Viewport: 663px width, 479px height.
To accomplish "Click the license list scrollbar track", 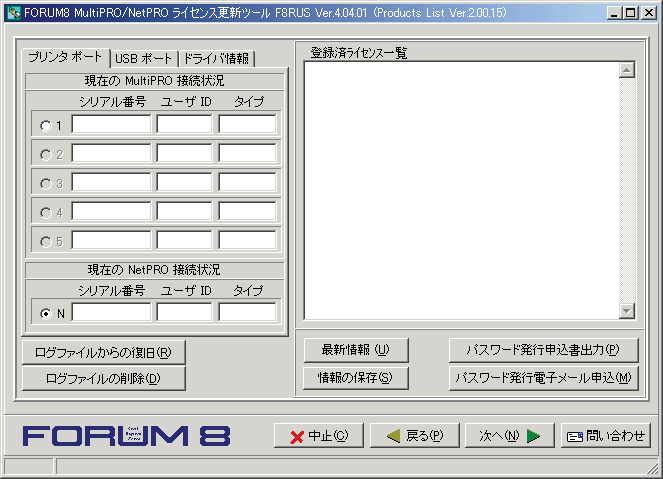I will (x=627, y=191).
